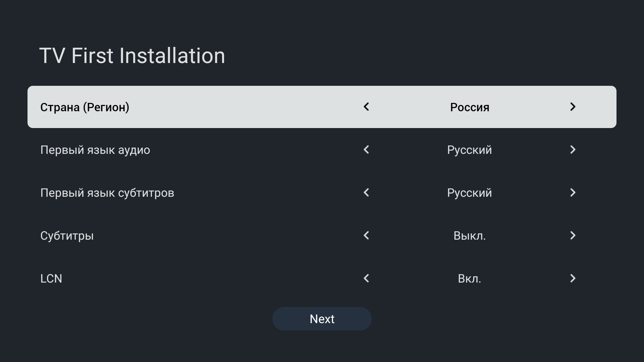Select the Страна (Регион) row
Screen dimensions: 644x362
85,107
